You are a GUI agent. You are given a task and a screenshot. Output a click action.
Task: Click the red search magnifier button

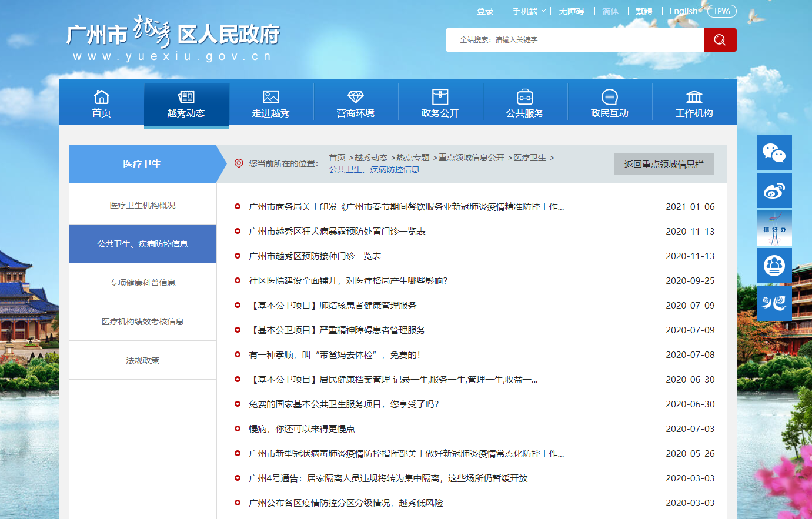tap(720, 40)
